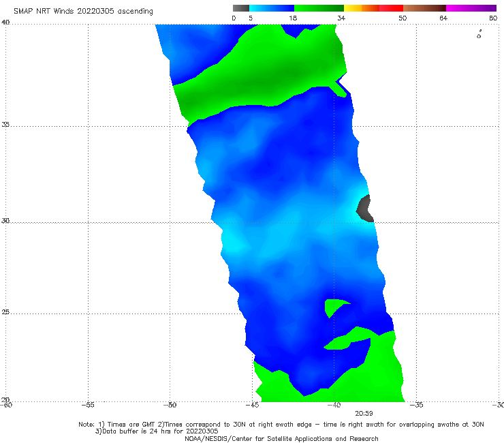504x443 pixels.
Task: Click the longitude axis label '-40'
Action: [x=334, y=405]
